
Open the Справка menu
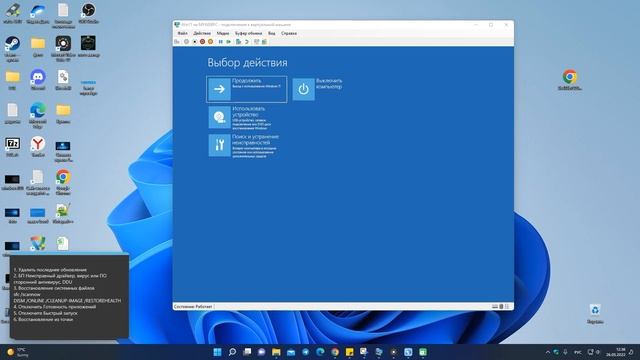pos(289,33)
